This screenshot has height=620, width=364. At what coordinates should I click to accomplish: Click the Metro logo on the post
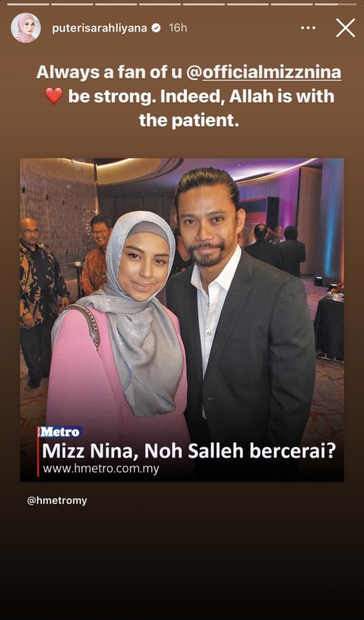[x=60, y=432]
